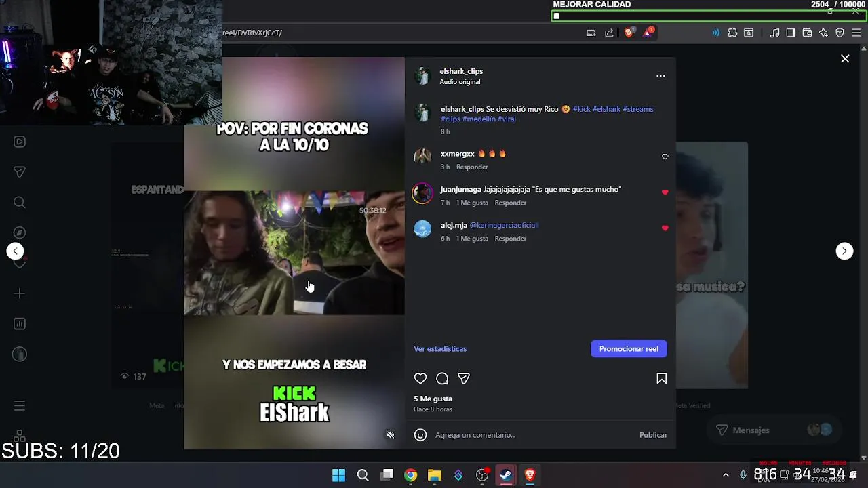Show hidden system tray icons chevron
The image size is (868, 488).
pyautogui.click(x=726, y=475)
